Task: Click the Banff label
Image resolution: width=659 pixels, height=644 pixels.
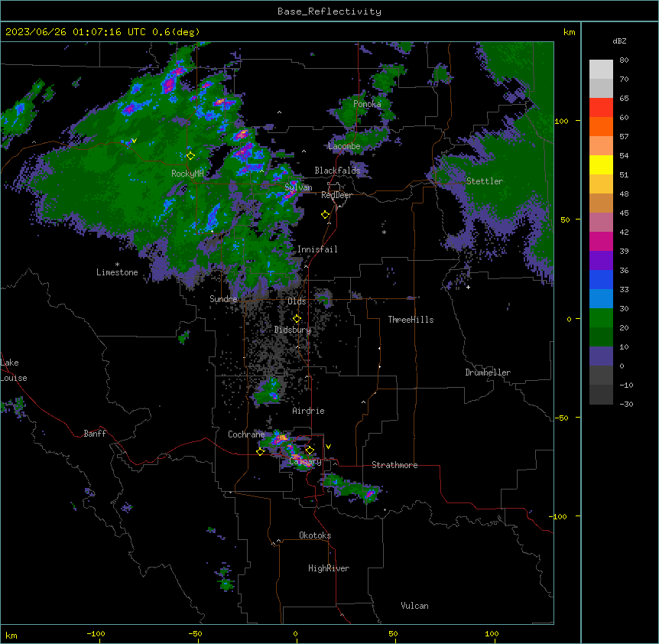Action: pos(95,434)
